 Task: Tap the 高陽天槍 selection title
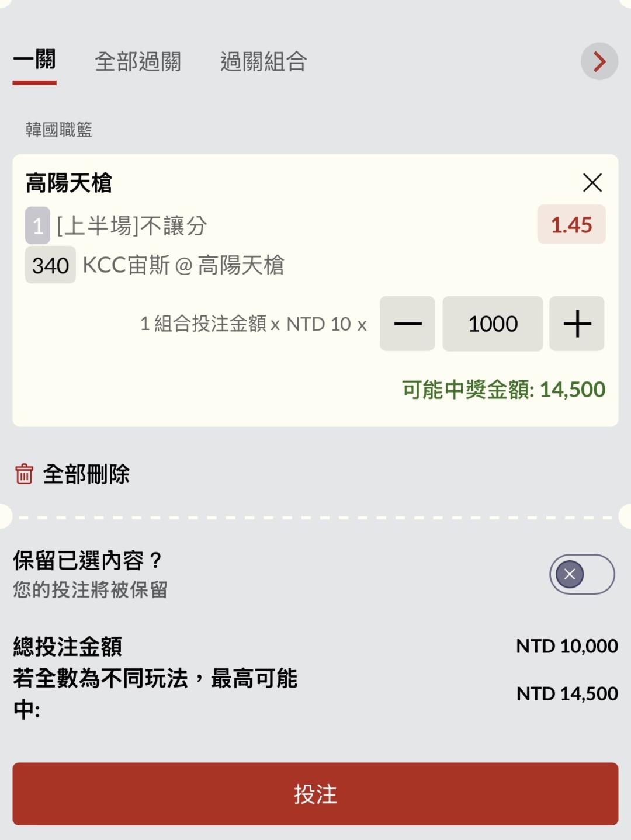(x=69, y=183)
